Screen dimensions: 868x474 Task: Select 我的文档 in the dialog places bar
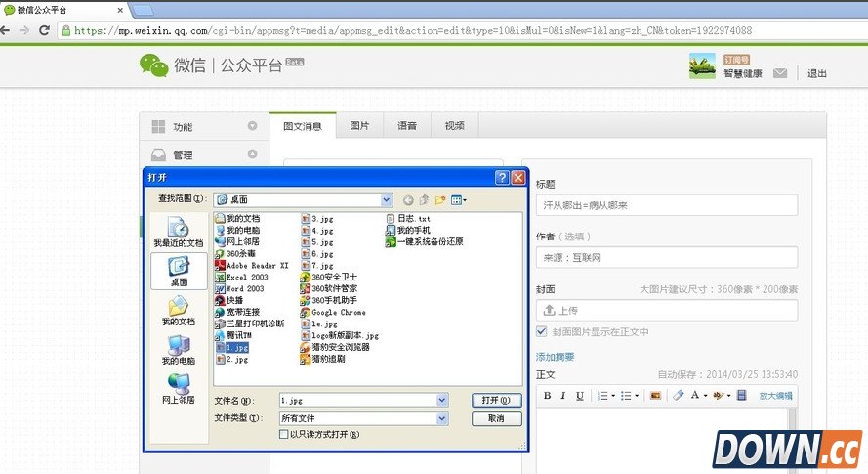[x=179, y=311]
